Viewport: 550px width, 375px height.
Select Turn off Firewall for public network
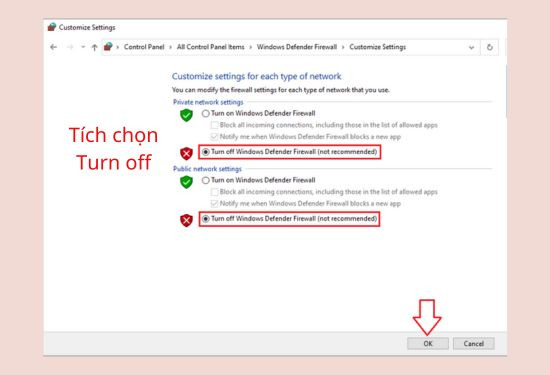pos(206,219)
